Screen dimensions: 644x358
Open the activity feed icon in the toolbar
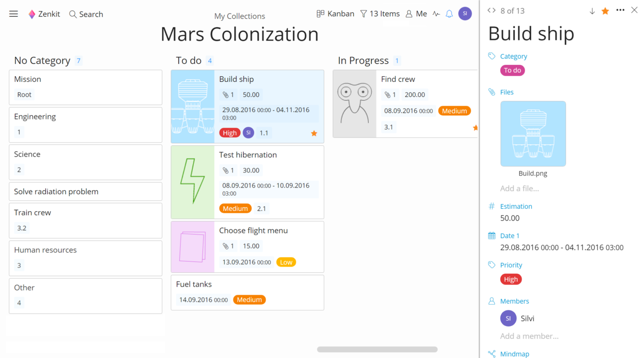[x=436, y=14]
